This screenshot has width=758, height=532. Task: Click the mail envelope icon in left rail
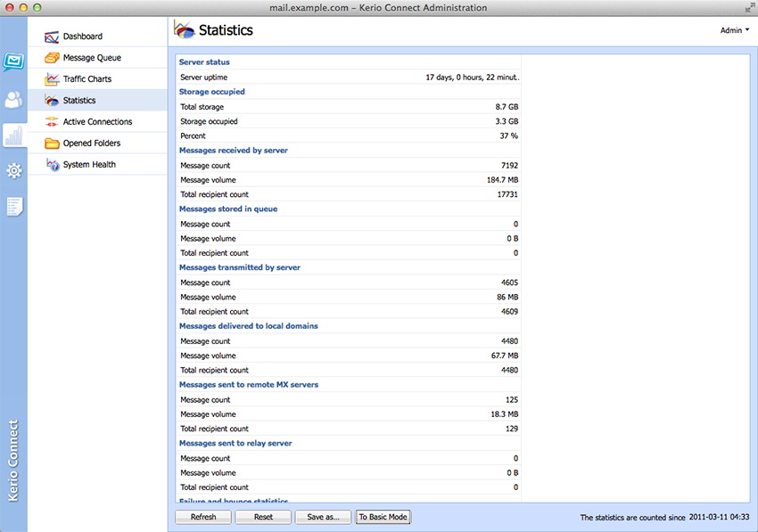tap(13, 62)
